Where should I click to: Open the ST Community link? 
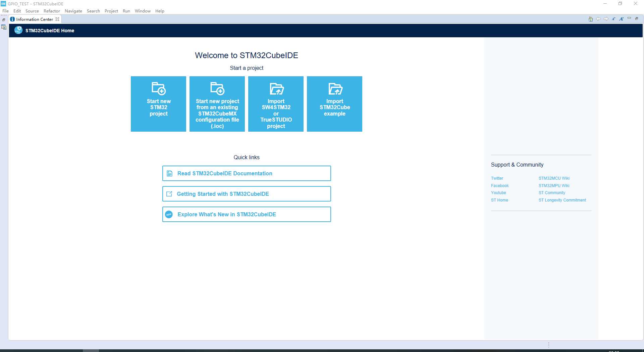coord(552,193)
